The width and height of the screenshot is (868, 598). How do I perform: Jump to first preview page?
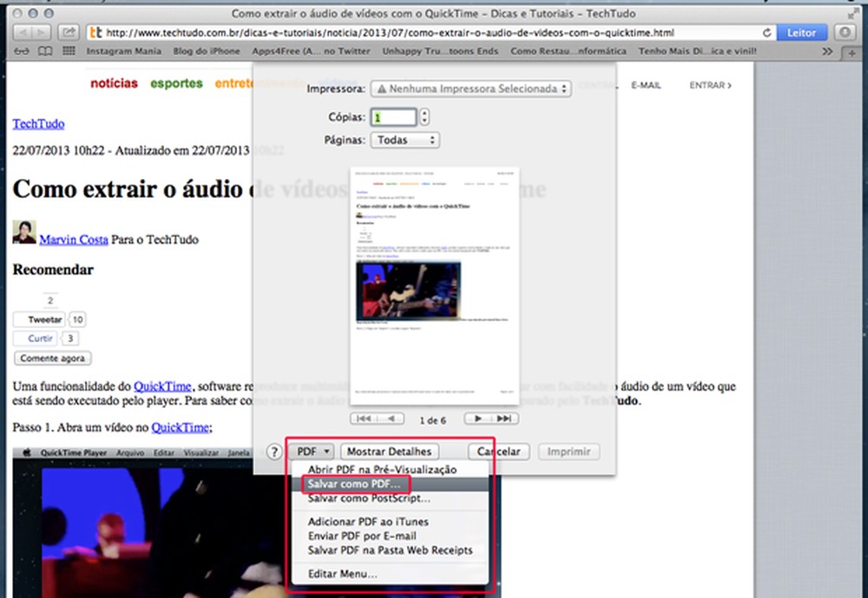pyautogui.click(x=364, y=418)
